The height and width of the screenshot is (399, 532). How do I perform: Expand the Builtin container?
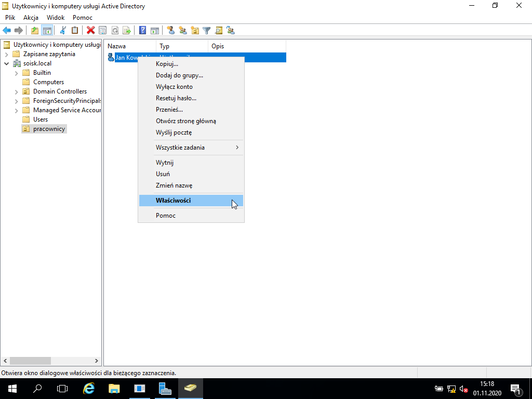[x=16, y=73]
